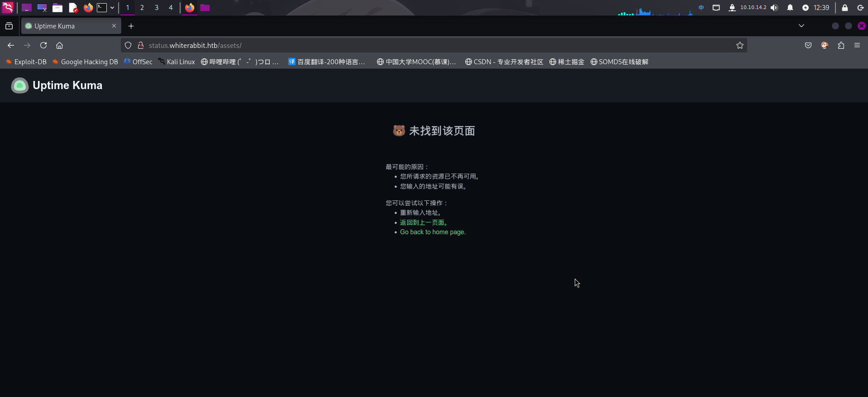Click the 返回到上一页面 link
The width and height of the screenshot is (868, 397).
click(424, 222)
